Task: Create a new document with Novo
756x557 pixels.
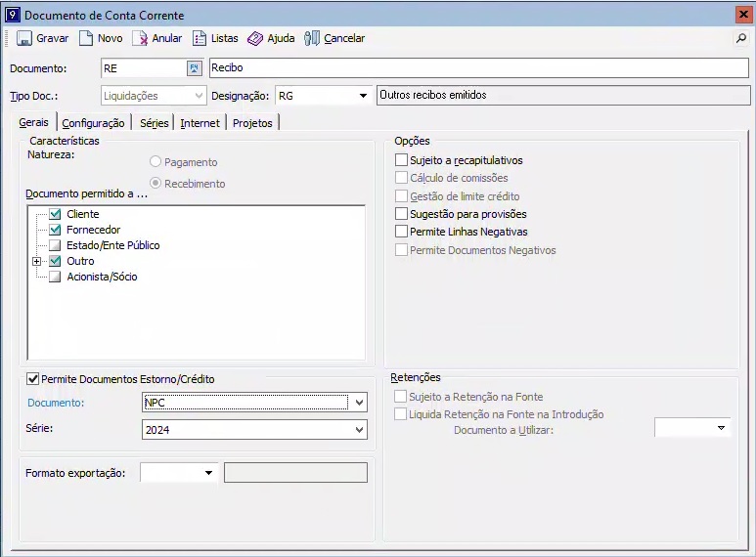Action: [x=86, y=38]
